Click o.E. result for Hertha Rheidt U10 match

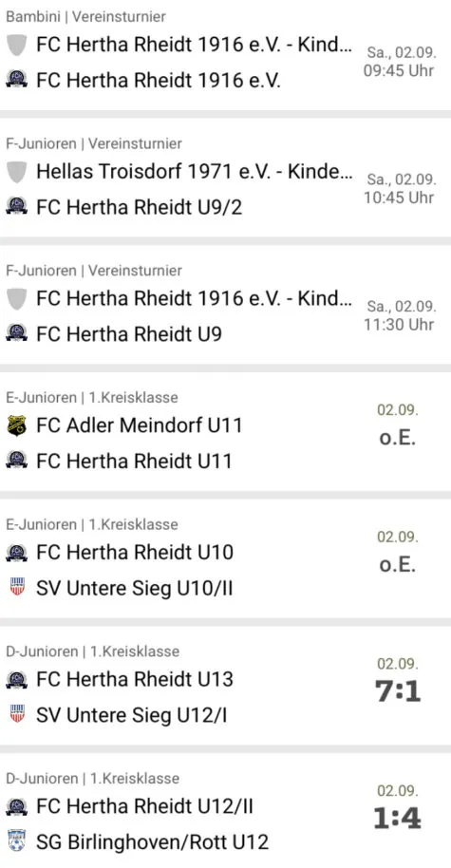click(398, 565)
